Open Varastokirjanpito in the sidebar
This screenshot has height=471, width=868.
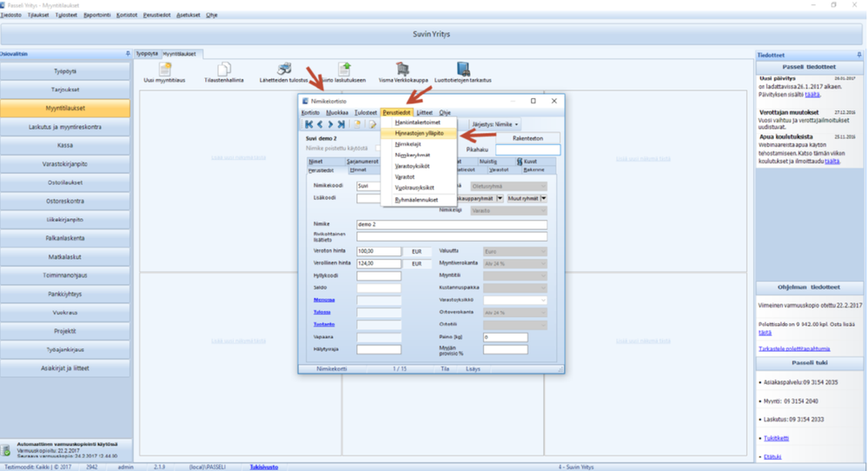(65, 164)
